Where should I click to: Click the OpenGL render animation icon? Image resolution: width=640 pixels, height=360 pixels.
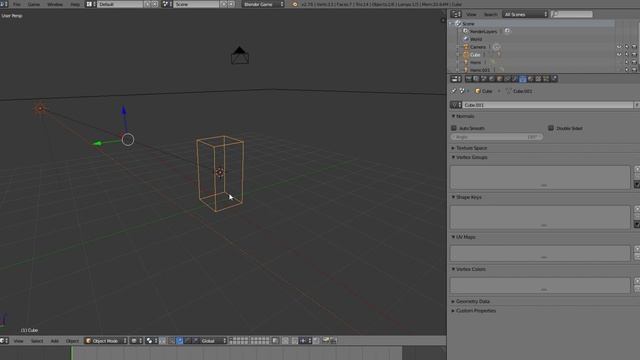pos(333,340)
